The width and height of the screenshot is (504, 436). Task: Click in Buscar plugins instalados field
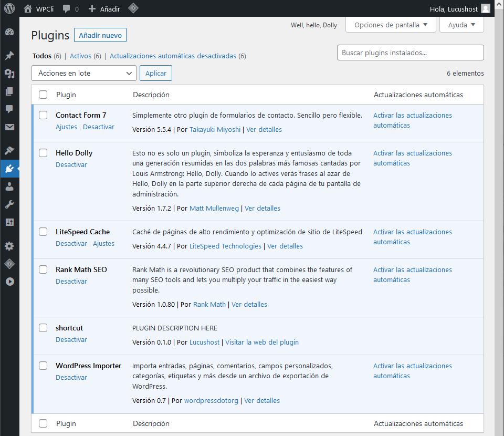point(410,53)
